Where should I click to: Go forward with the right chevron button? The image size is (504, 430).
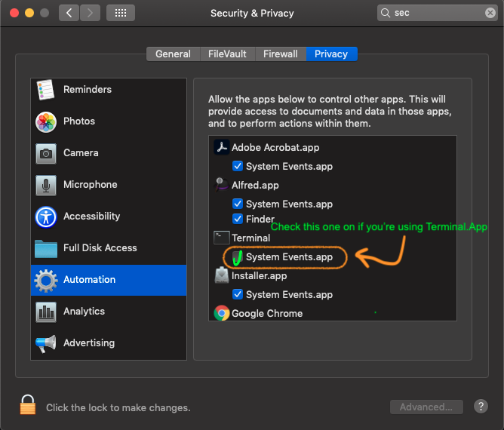90,13
